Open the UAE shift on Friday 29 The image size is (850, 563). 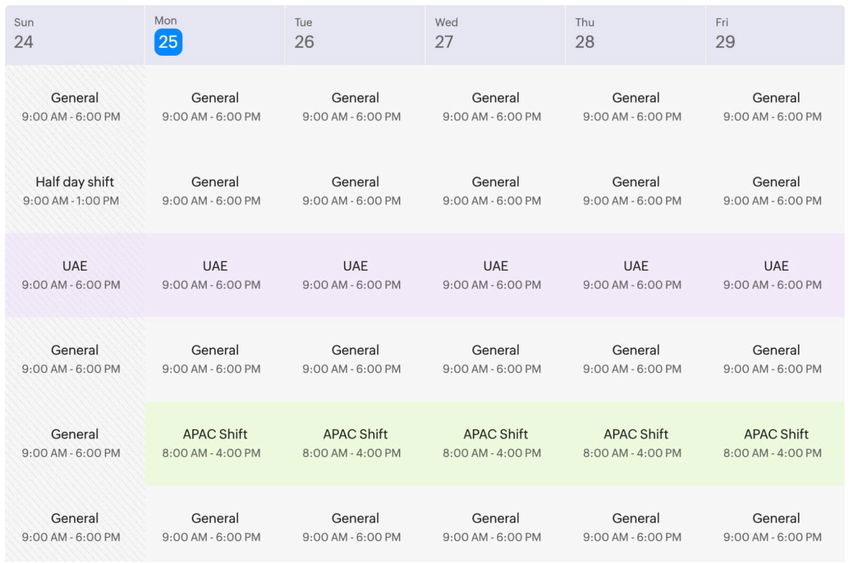pyautogui.click(x=776, y=275)
